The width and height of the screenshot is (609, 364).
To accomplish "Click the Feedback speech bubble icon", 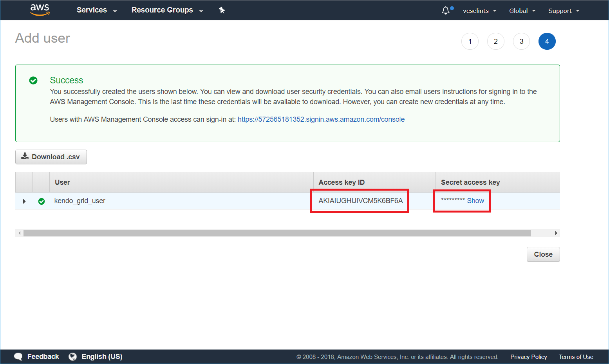I will click(x=18, y=356).
